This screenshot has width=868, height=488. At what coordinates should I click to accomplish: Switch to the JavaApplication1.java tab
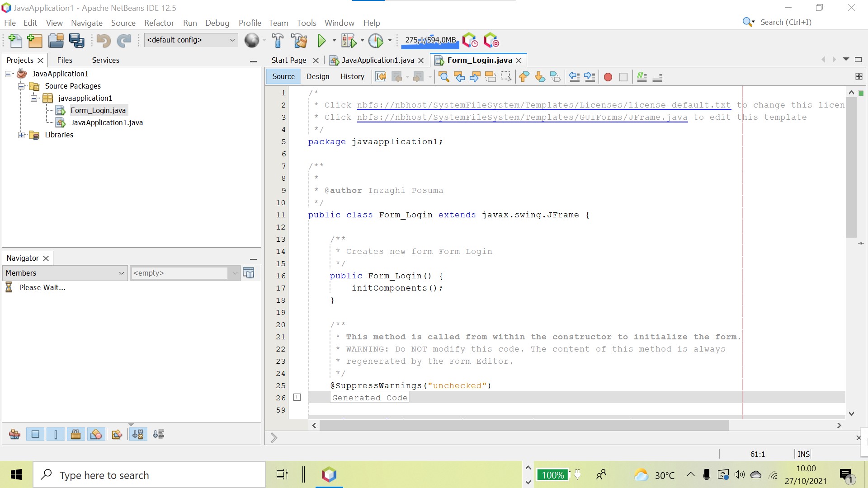coord(377,60)
